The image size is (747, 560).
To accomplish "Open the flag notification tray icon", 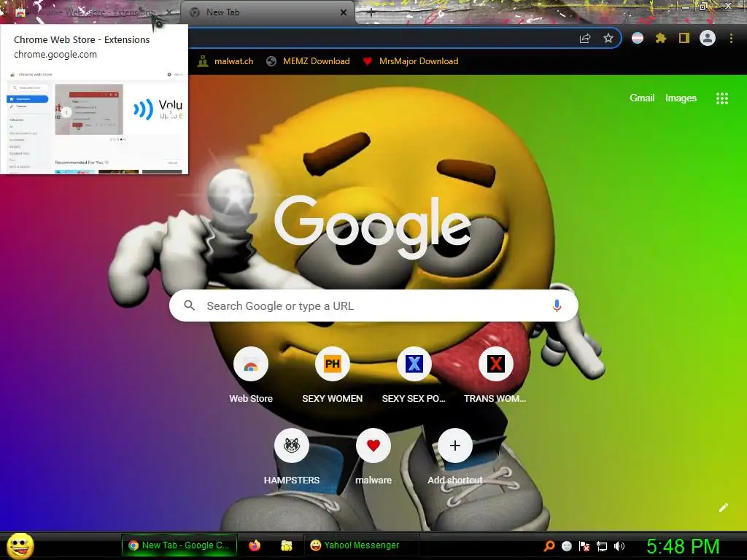I will (x=584, y=545).
